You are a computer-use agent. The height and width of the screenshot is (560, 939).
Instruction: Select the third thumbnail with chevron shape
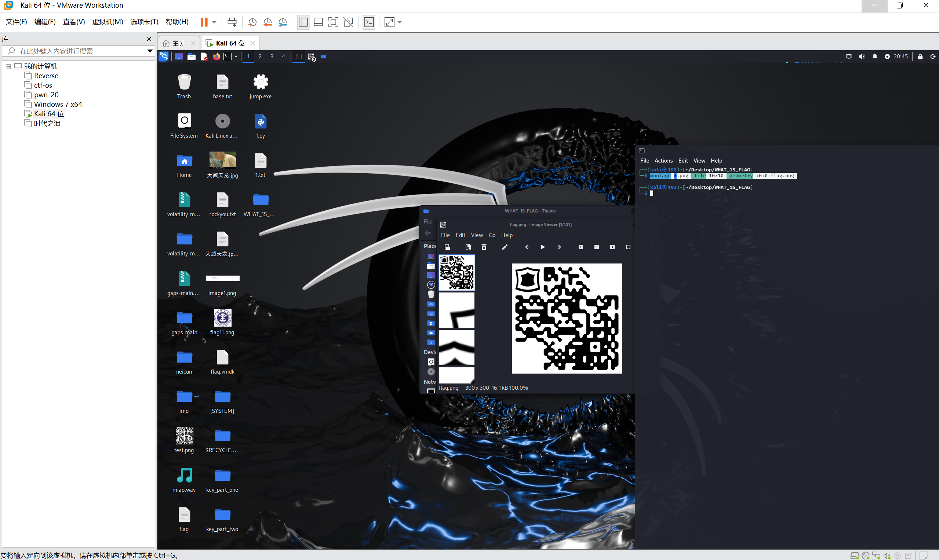click(x=456, y=348)
